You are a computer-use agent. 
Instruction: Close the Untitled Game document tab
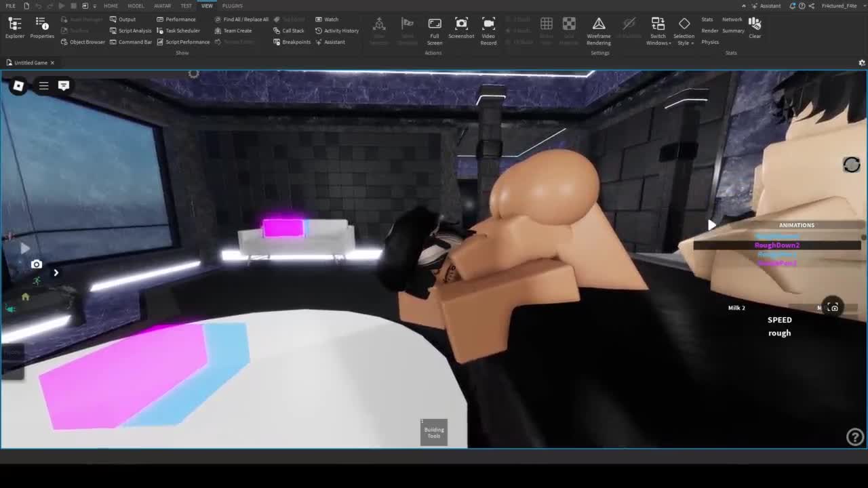pos(52,62)
